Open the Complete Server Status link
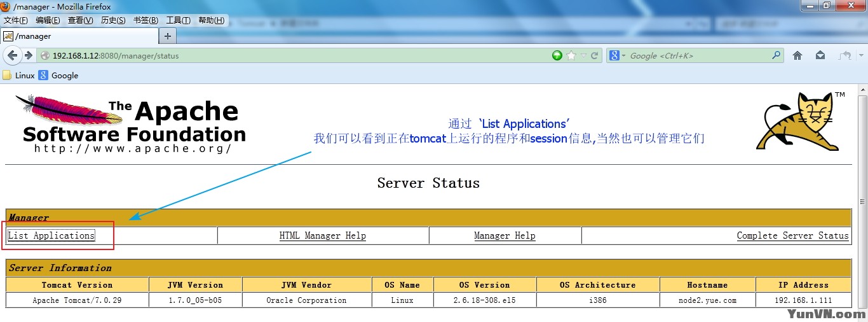Screen dimensions: 868x322 tap(792, 235)
